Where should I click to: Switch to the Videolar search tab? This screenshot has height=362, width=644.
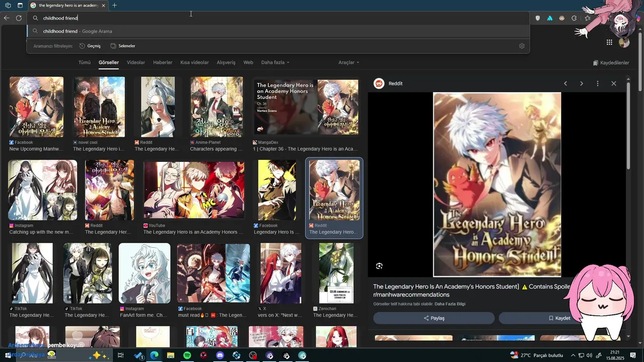pyautogui.click(x=136, y=62)
